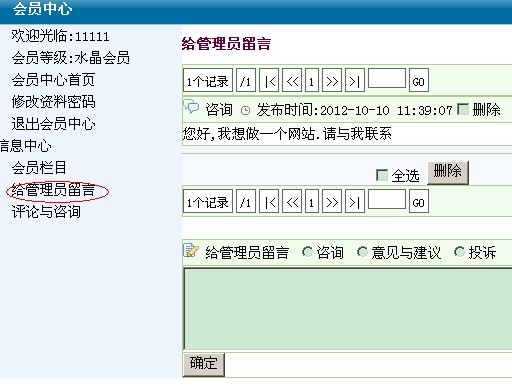Go to first page in bottom pager
Viewport: 512px width, 389px height.
pyautogui.click(x=269, y=201)
